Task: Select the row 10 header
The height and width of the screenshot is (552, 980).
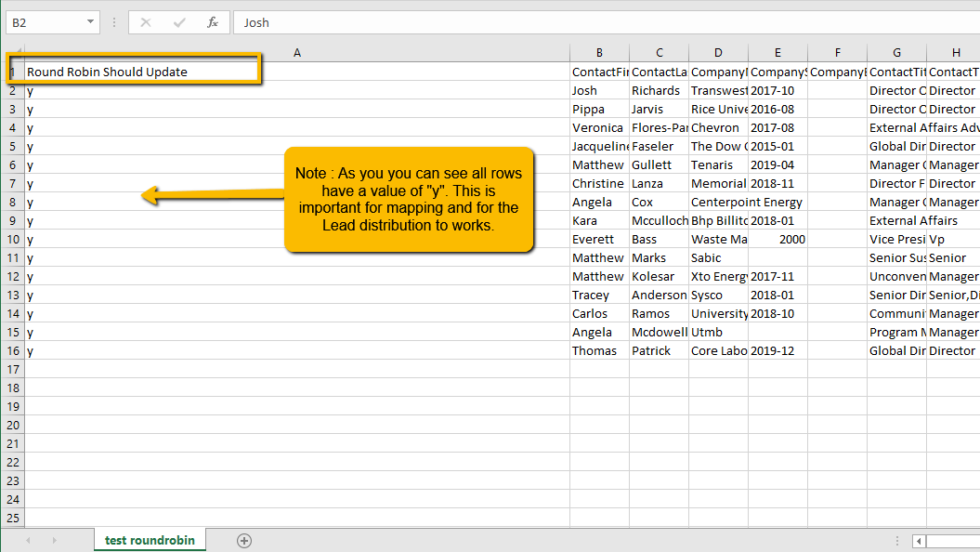Action: 12,239
